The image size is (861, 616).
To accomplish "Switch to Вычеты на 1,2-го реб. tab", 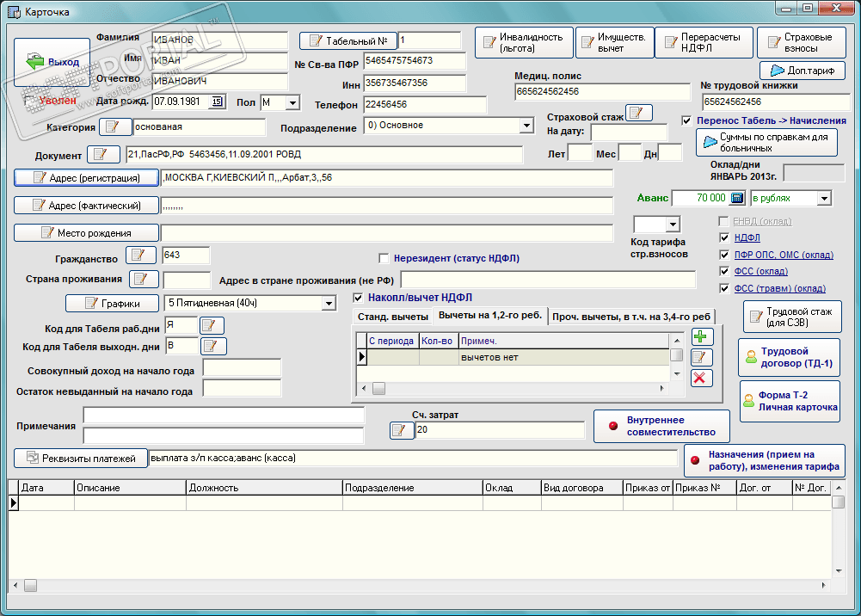I will click(x=490, y=315).
